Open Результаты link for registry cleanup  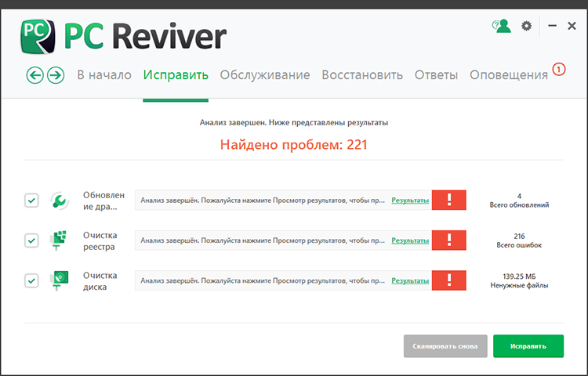410,240
